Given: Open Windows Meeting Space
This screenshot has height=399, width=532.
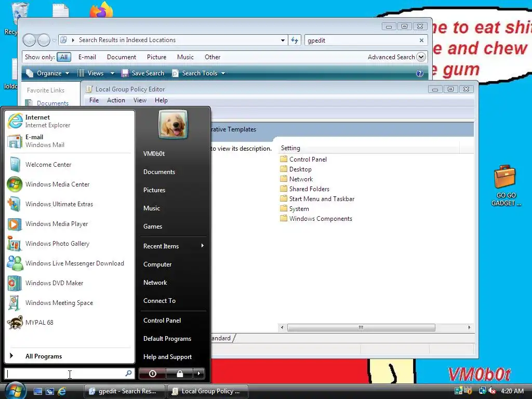Looking at the screenshot, I should point(70,303).
